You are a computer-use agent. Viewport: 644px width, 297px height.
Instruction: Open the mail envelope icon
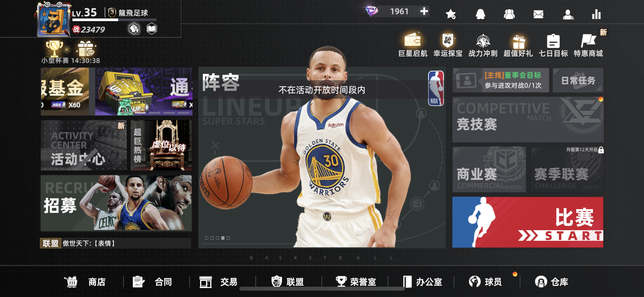click(538, 14)
